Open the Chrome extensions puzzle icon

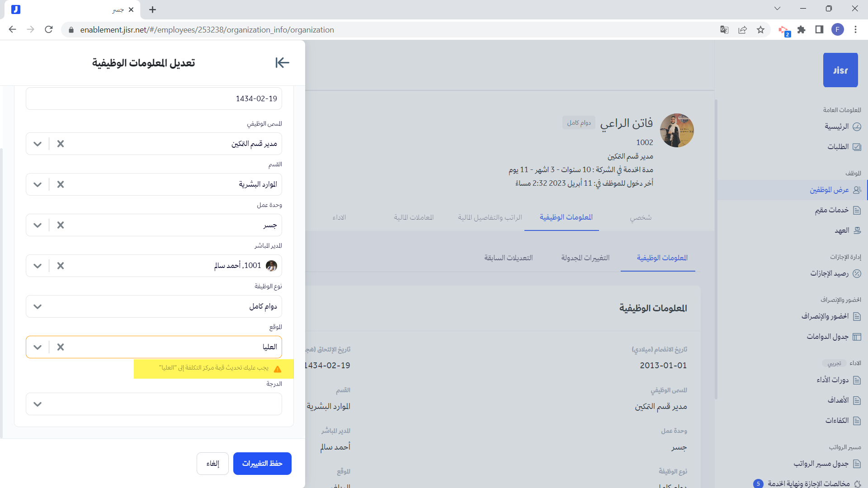pyautogui.click(x=802, y=30)
